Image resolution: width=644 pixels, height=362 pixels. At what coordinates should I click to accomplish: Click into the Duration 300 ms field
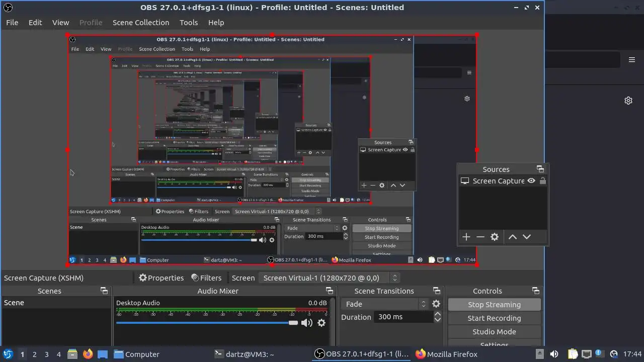click(404, 317)
